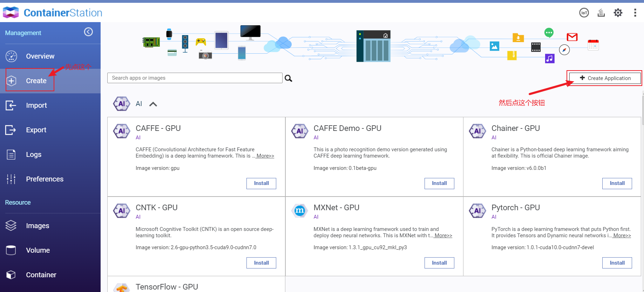Click the Logs document icon

point(11,154)
